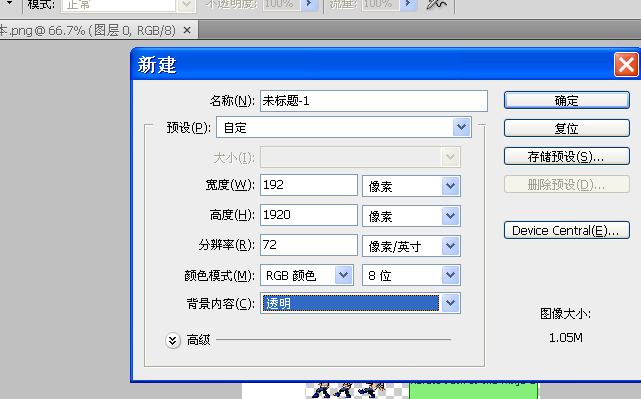
Task: Click the 新建 dialog title text
Action: tap(157, 65)
